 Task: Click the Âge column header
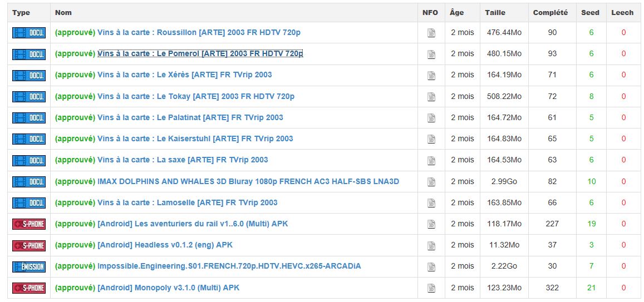coord(456,12)
